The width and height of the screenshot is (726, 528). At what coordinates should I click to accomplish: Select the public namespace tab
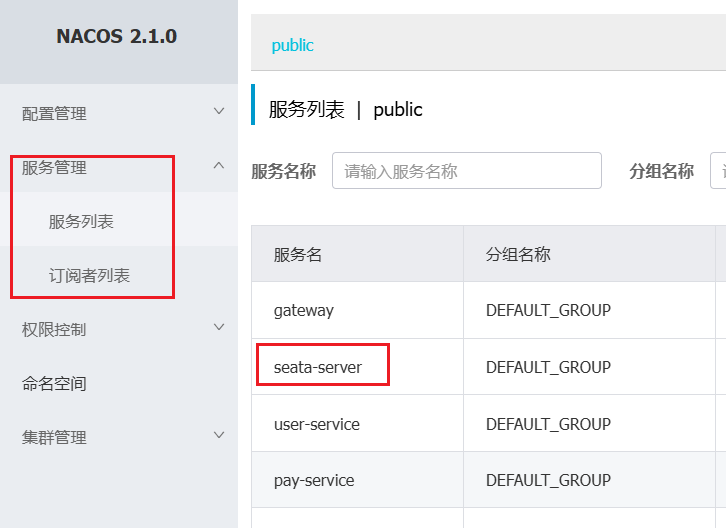(292, 45)
